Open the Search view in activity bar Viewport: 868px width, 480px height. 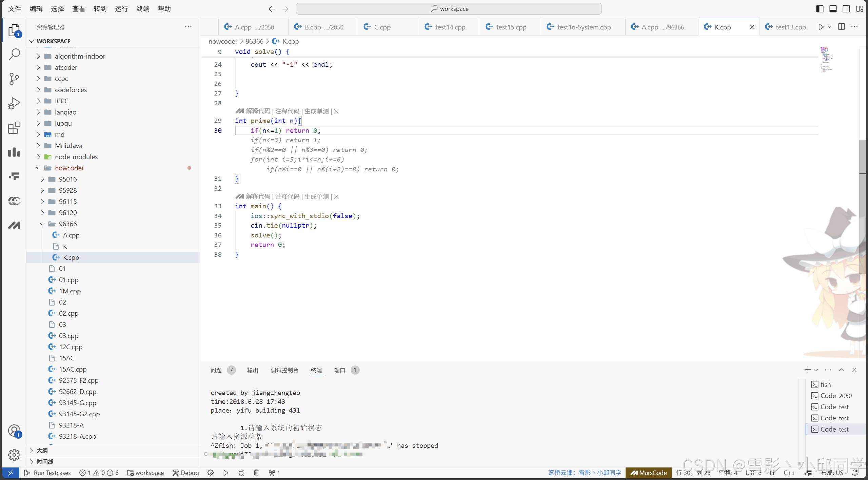[14, 54]
